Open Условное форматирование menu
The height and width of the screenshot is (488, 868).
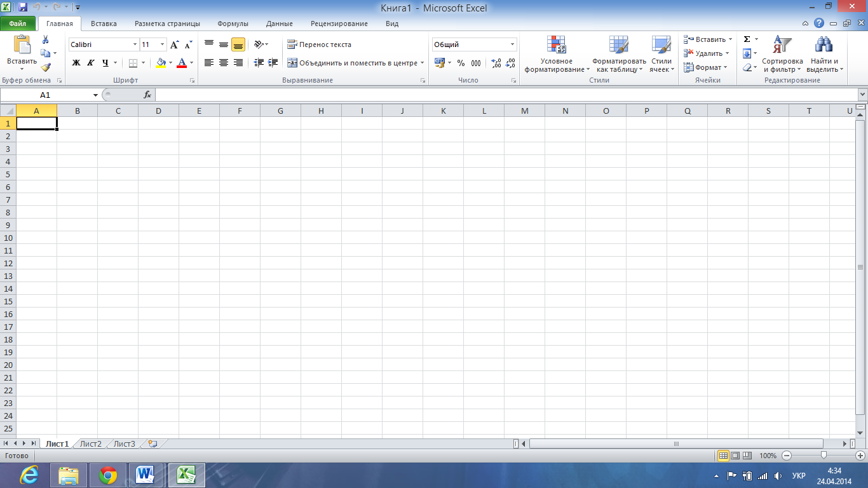[x=557, y=55]
